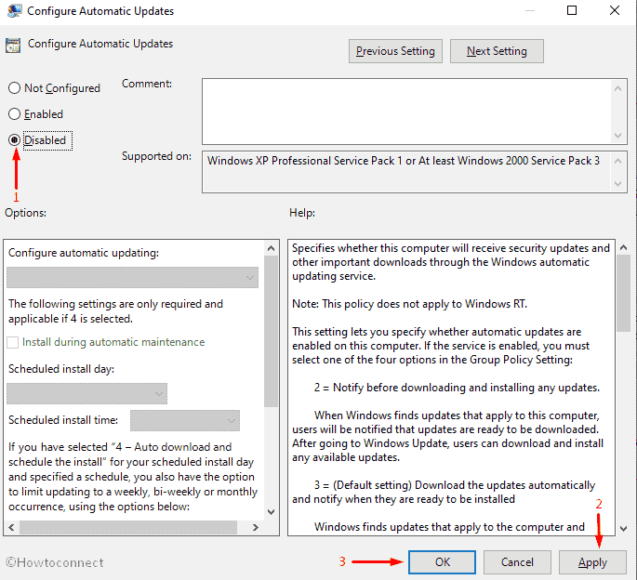Click 'Scheduled install time:' label
The height and width of the screenshot is (580, 637).
(x=63, y=420)
